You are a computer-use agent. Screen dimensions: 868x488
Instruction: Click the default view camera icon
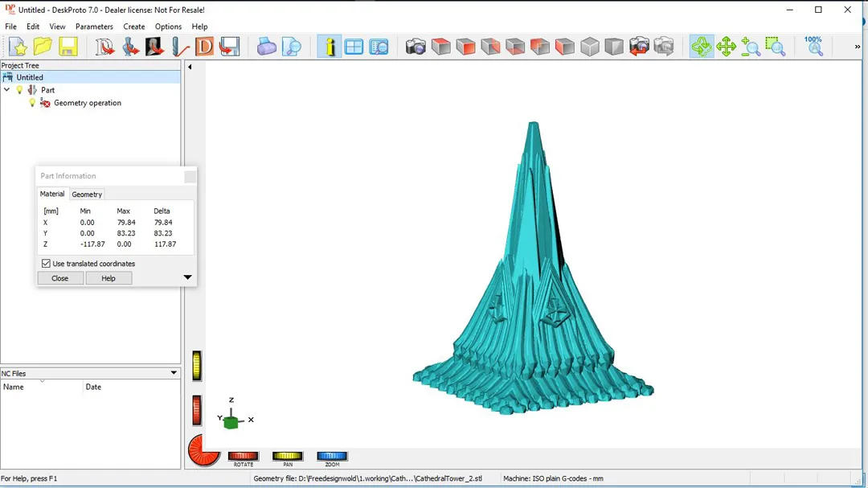pyautogui.click(x=416, y=47)
